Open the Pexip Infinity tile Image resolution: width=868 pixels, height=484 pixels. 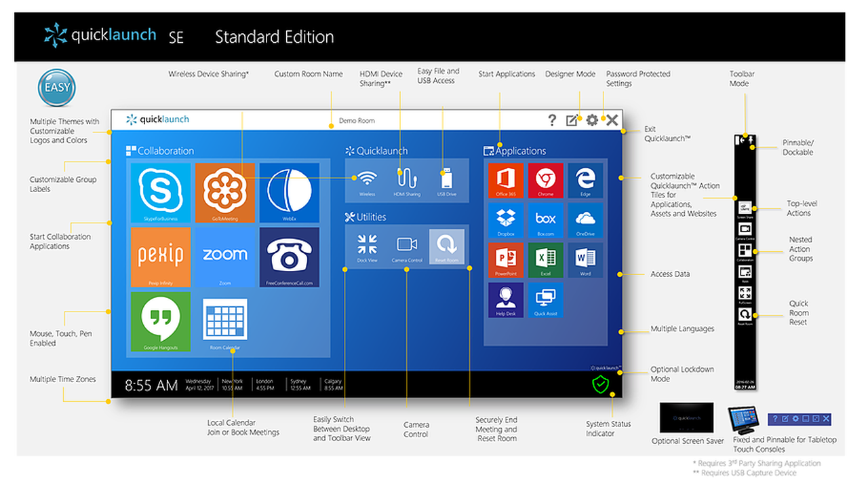[x=160, y=257]
